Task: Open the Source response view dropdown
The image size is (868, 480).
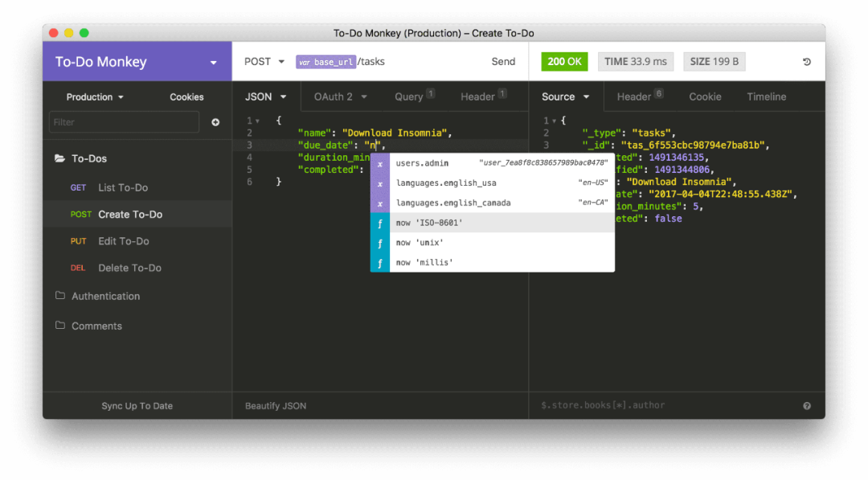Action: click(x=565, y=97)
